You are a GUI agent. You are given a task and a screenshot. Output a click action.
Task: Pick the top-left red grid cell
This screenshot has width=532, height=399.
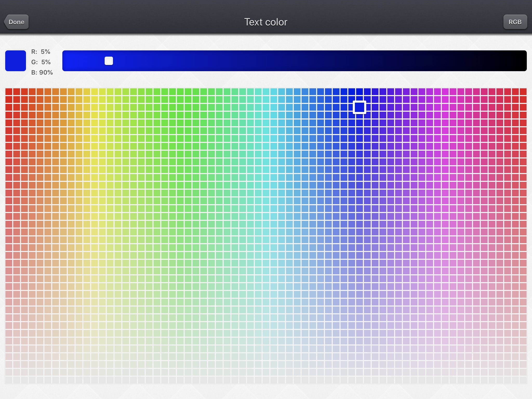click(9, 92)
